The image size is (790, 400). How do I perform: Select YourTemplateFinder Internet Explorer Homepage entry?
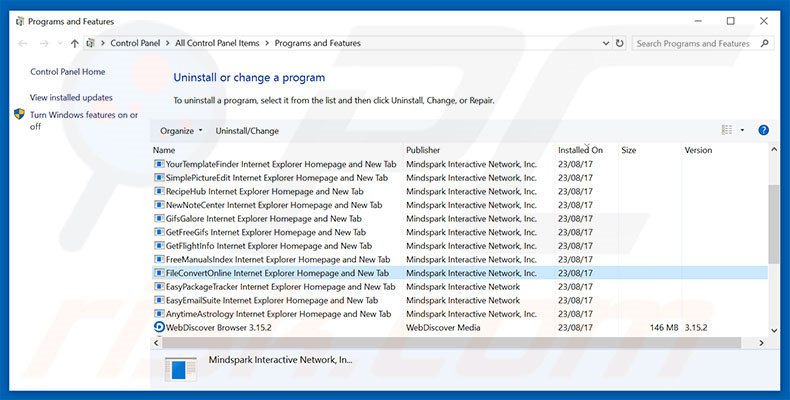281,164
